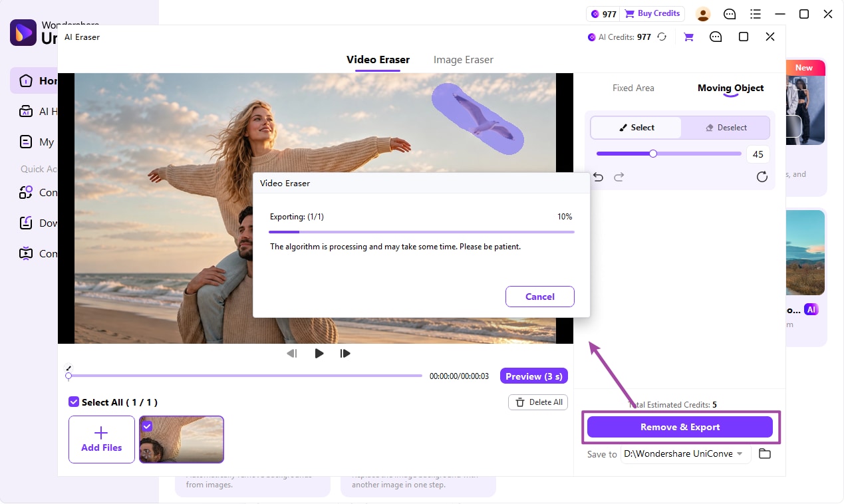Activate the Select brush mode
The width and height of the screenshot is (844, 504).
[x=636, y=128]
